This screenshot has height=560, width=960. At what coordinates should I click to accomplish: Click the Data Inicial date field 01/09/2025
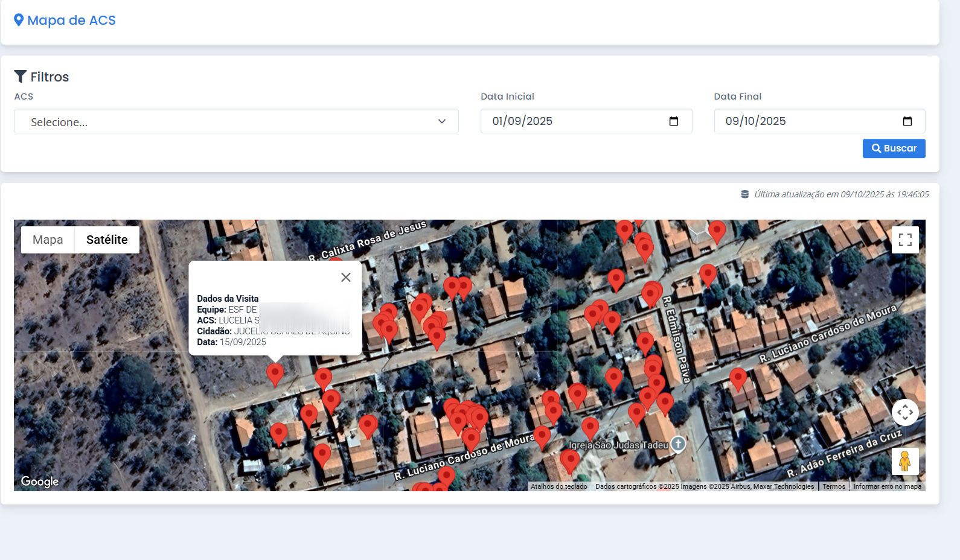coord(586,121)
